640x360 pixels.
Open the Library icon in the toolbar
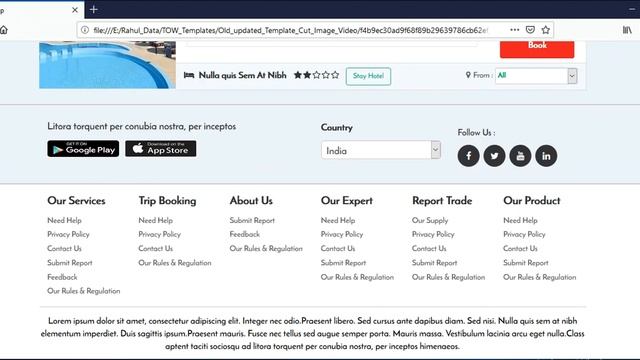pos(627,30)
